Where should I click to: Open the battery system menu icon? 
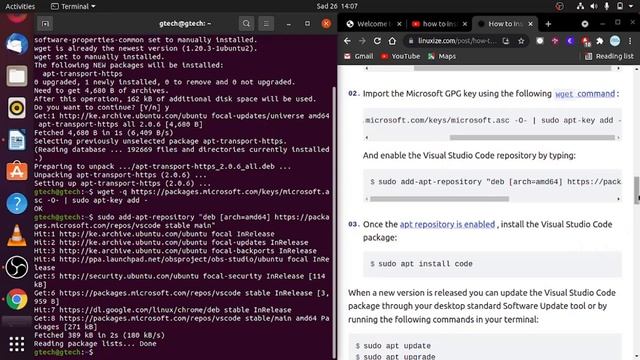pos(620,6)
